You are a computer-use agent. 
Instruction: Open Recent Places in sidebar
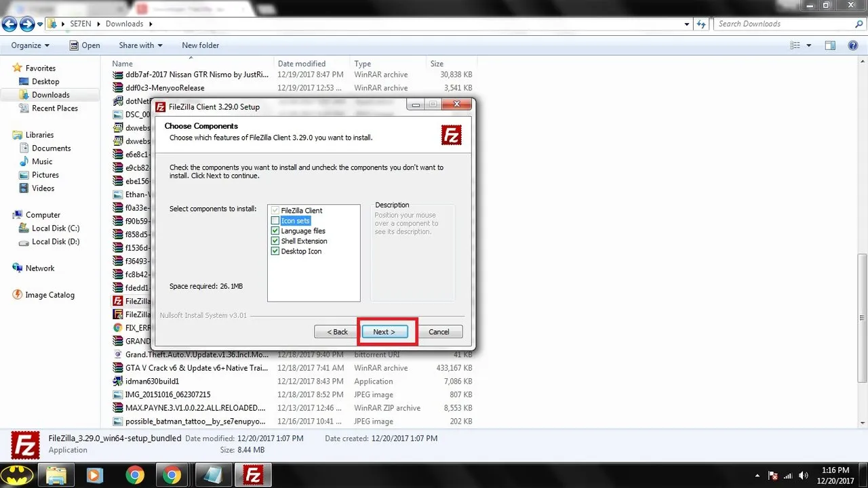pyautogui.click(x=54, y=108)
